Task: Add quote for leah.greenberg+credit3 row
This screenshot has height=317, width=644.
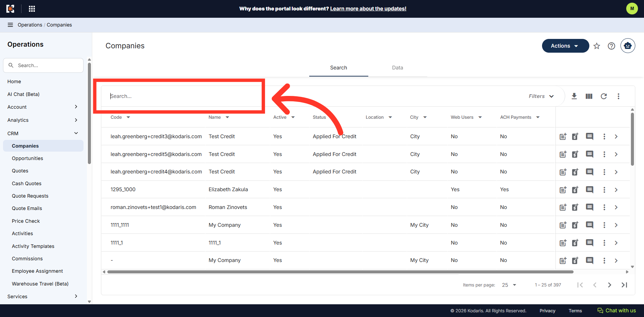Action: [575, 137]
